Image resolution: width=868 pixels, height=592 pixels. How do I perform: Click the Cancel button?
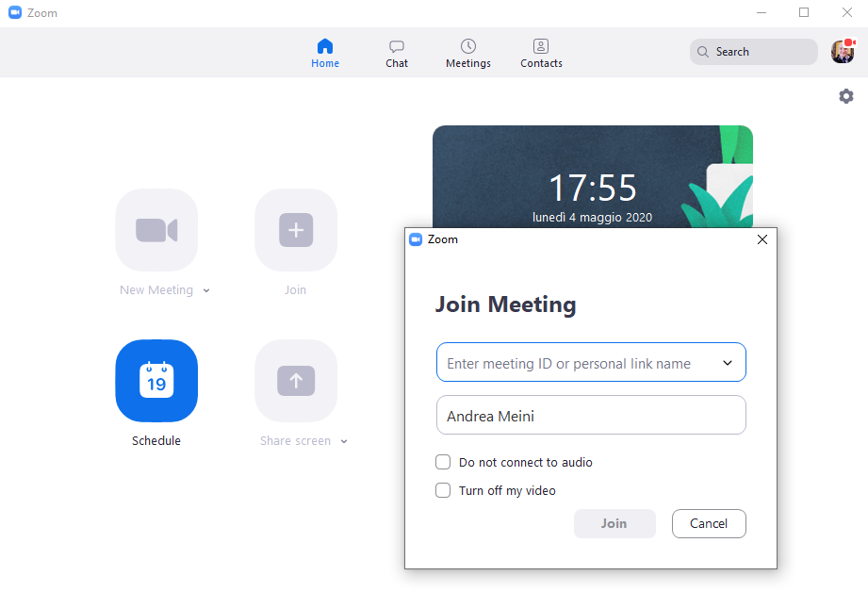[709, 523]
